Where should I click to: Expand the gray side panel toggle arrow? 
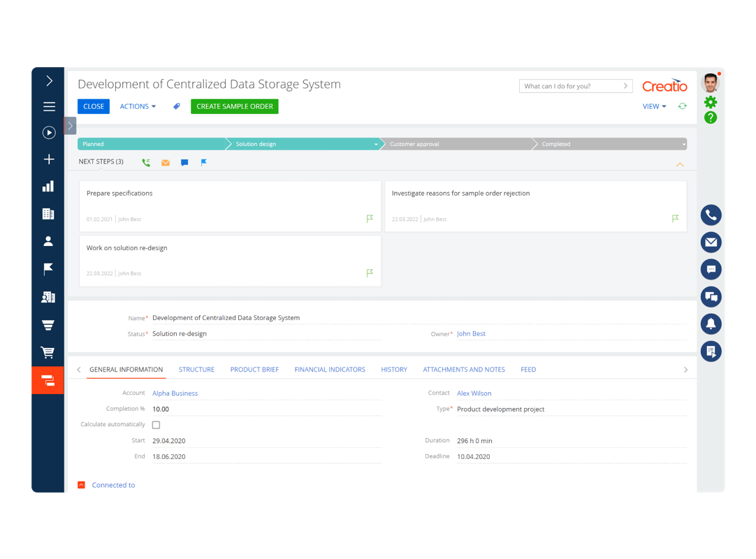click(71, 126)
